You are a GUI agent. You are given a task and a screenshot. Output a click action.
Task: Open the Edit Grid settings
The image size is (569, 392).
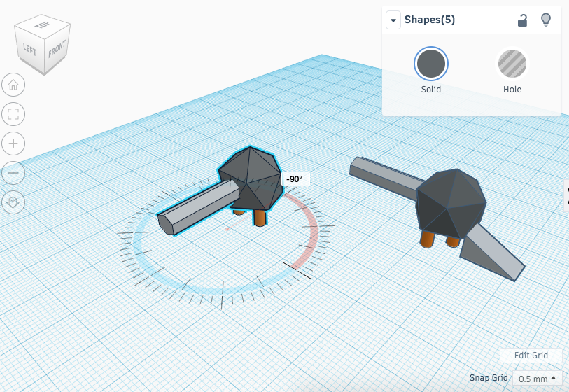point(531,356)
